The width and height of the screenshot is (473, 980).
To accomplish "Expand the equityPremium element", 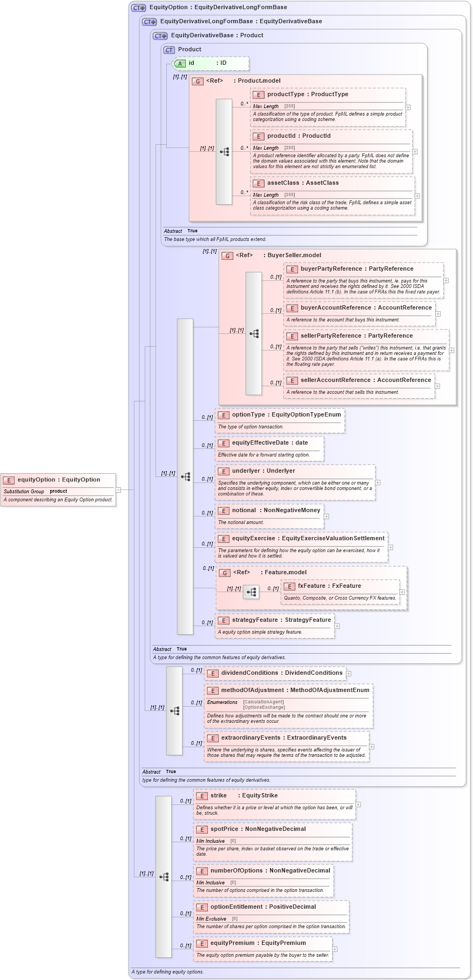I will [335, 949].
